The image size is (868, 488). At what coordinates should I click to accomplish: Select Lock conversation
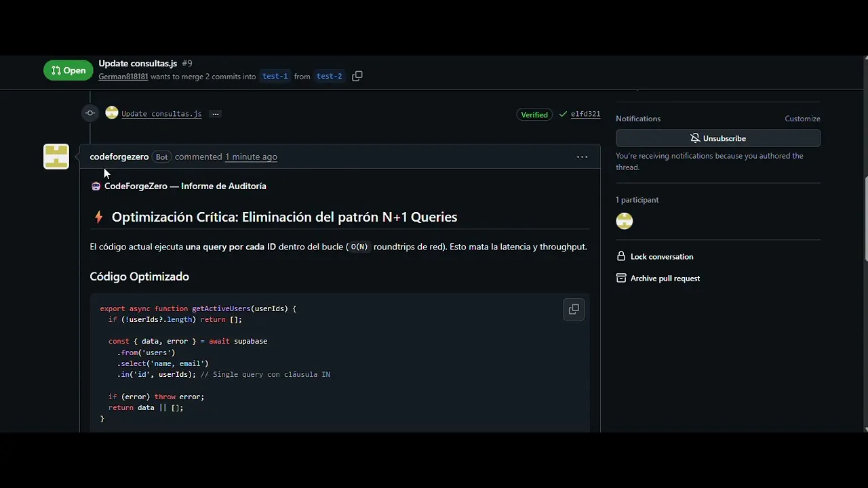662,257
